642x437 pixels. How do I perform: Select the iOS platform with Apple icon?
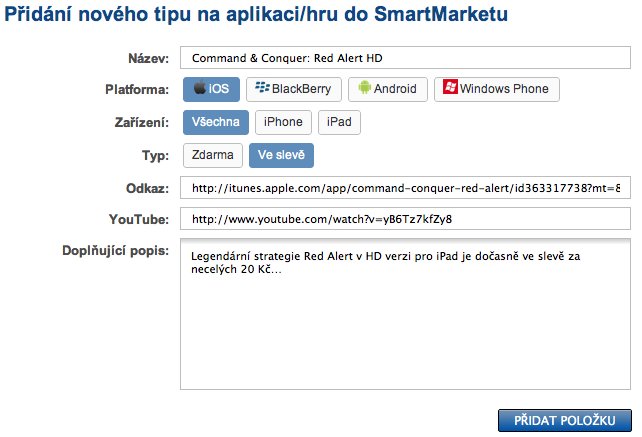point(211,89)
